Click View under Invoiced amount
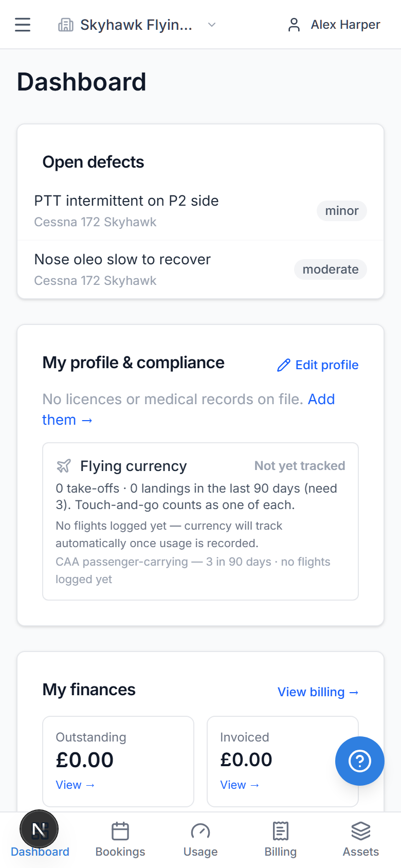The height and width of the screenshot is (868, 401). (x=240, y=785)
